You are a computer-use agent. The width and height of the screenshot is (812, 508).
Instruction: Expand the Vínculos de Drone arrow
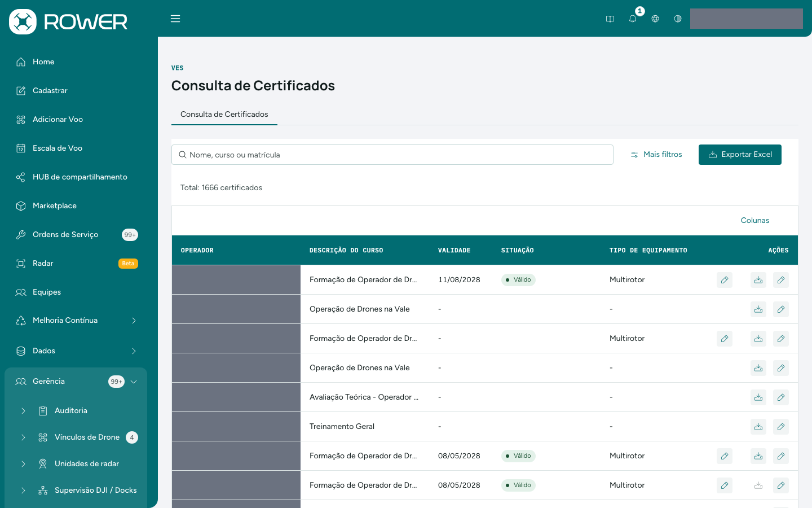pyautogui.click(x=23, y=437)
